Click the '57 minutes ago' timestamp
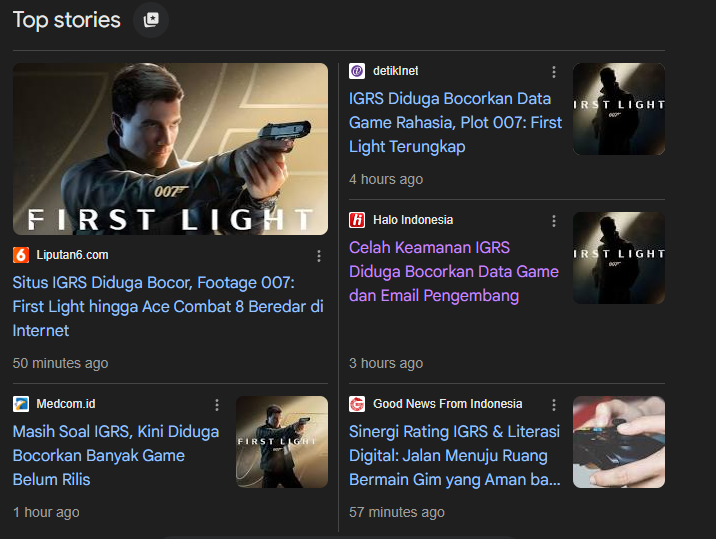716x539 pixels. [x=397, y=512]
